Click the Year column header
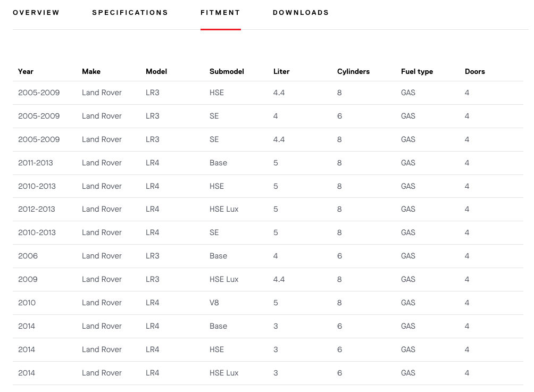The width and height of the screenshot is (534, 392). tap(26, 71)
